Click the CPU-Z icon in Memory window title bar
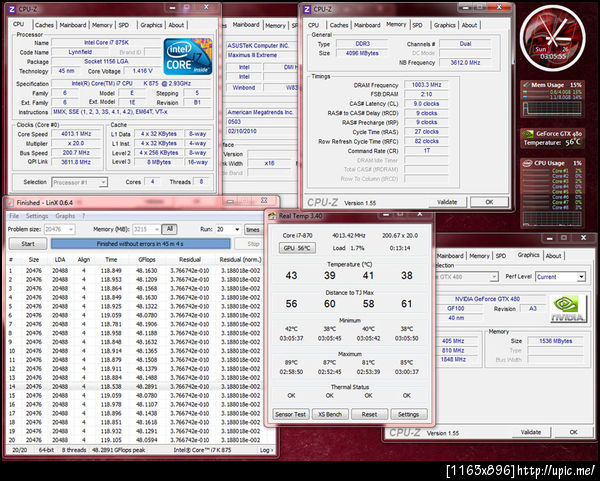 tap(307, 9)
